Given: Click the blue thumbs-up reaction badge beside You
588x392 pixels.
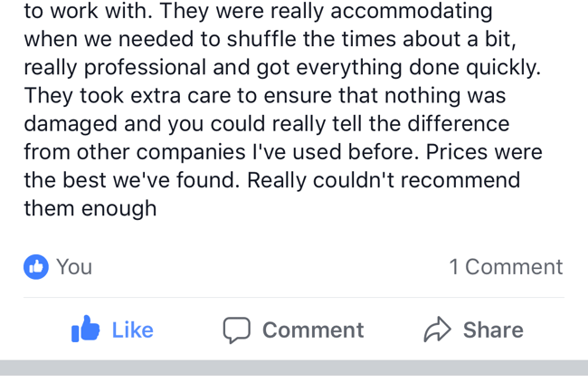Looking at the screenshot, I should click(x=36, y=267).
